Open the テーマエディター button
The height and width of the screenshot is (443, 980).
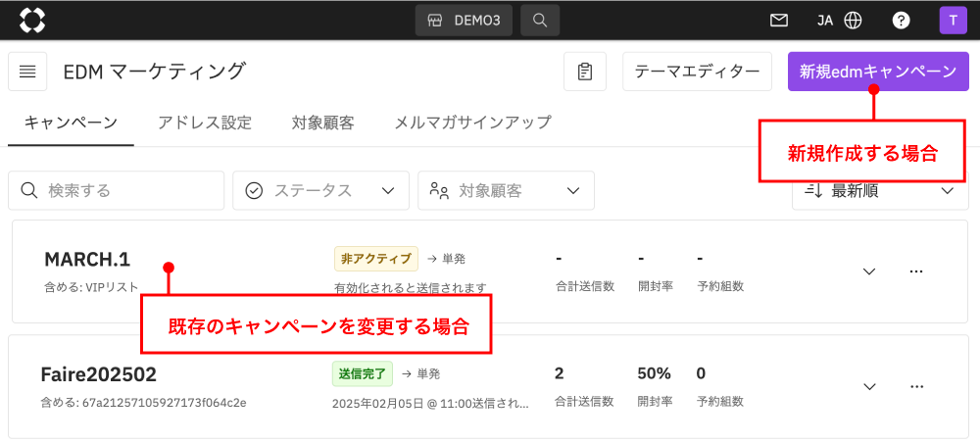coord(698,72)
